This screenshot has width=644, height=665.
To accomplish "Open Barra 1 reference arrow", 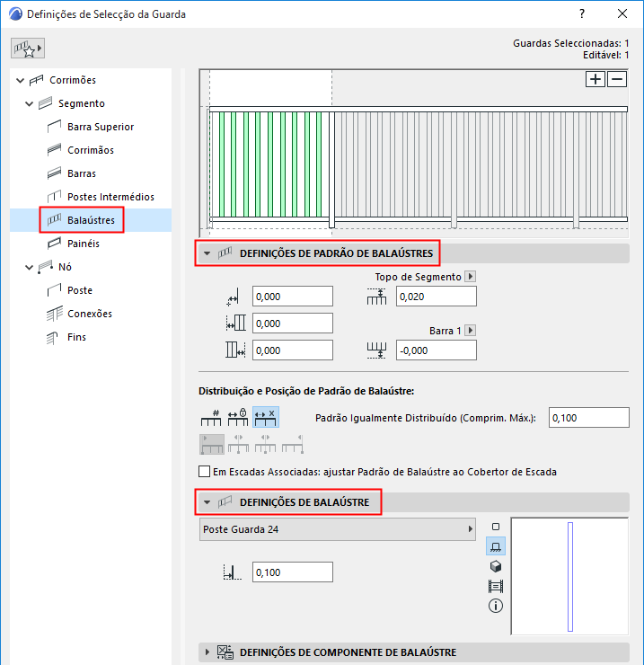I will [470, 331].
